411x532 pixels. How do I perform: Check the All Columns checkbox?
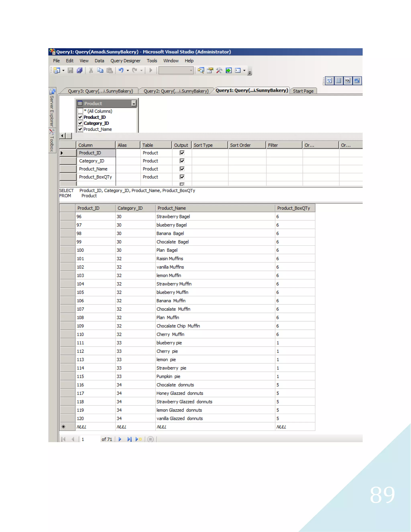point(80,111)
